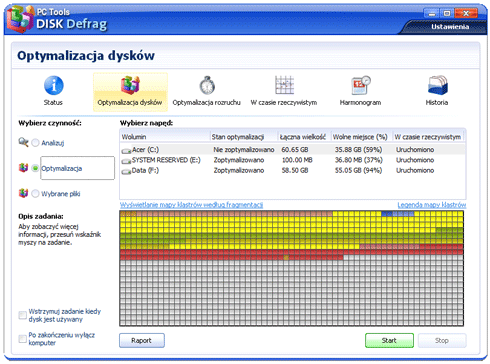Click the PC Tools Disk Defrag logo
This screenshot has height=364, width=490.
[x=20, y=19]
